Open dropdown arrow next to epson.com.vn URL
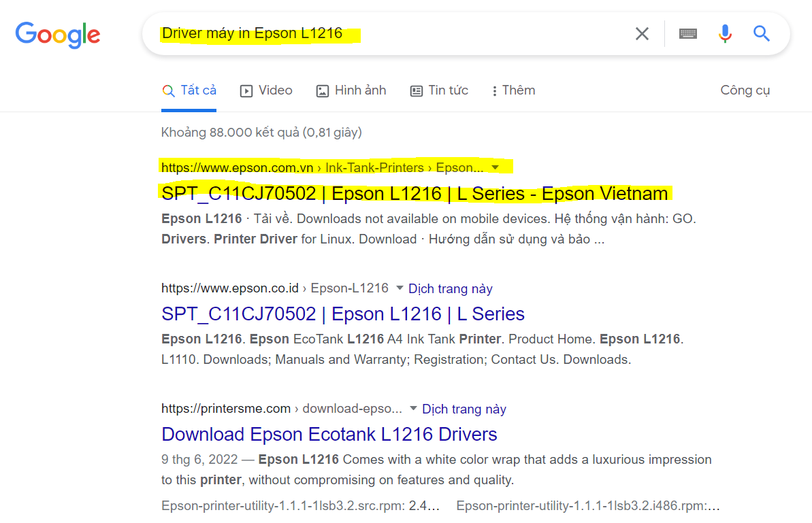 click(496, 167)
